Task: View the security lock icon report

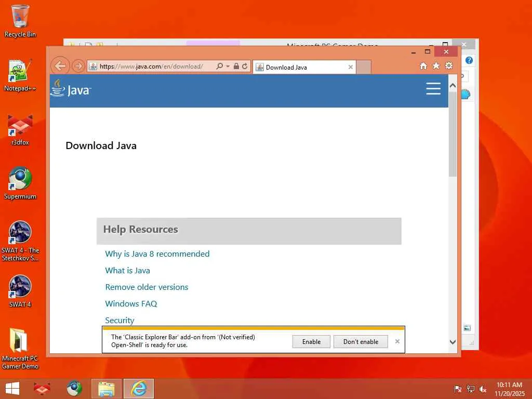Action: [236, 66]
